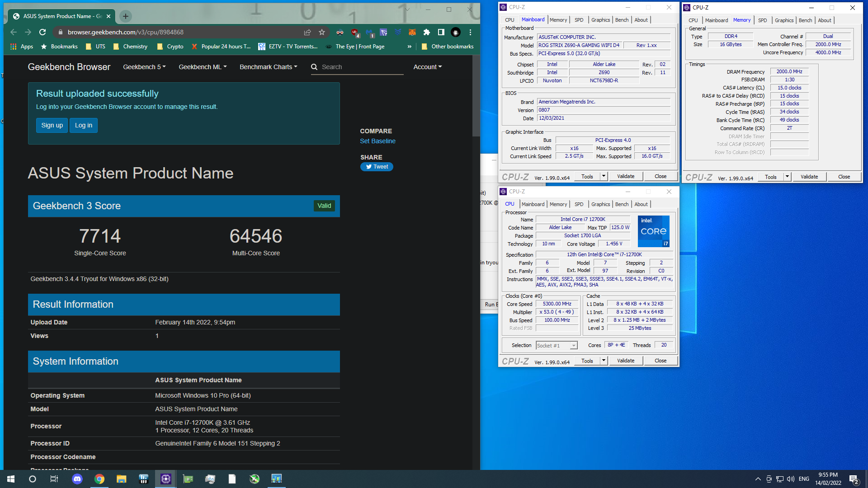Image resolution: width=868 pixels, height=488 pixels.
Task: Open the Socket #1 selection combo box
Action: click(557, 346)
